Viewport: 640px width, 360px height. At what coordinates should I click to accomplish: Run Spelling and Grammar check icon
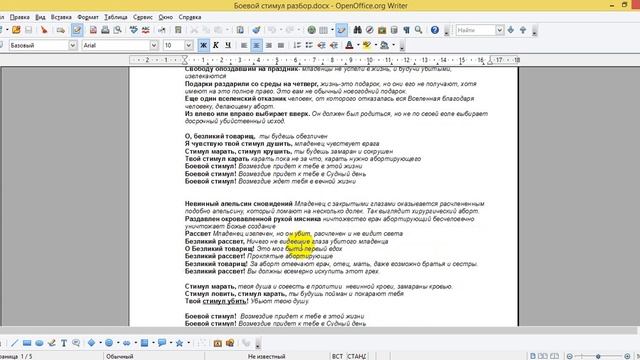133,30
